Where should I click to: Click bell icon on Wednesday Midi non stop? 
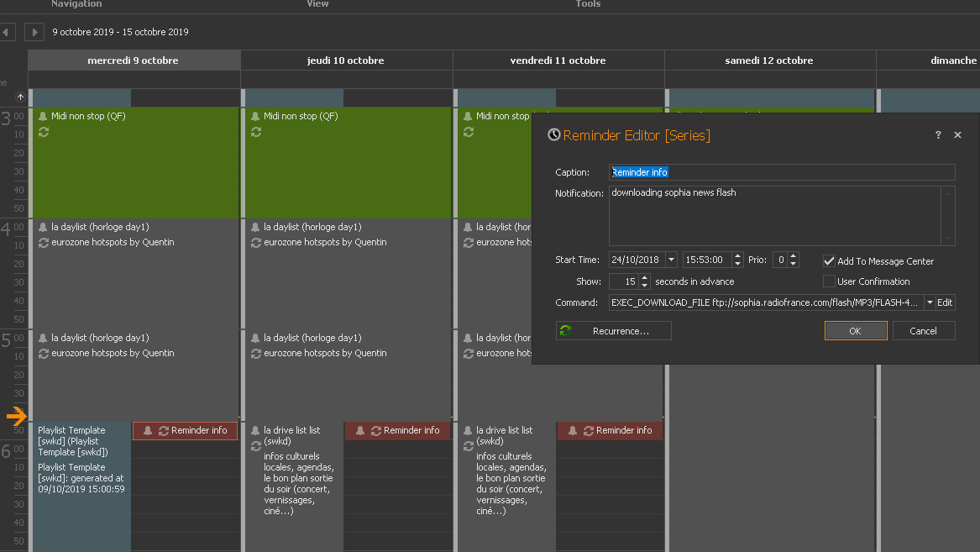(43, 116)
